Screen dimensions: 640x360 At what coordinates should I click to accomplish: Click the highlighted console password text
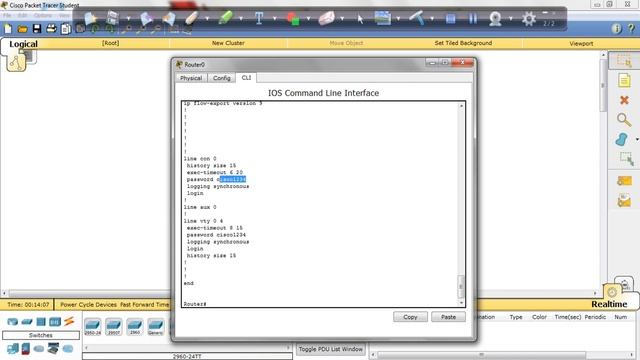pos(232,179)
